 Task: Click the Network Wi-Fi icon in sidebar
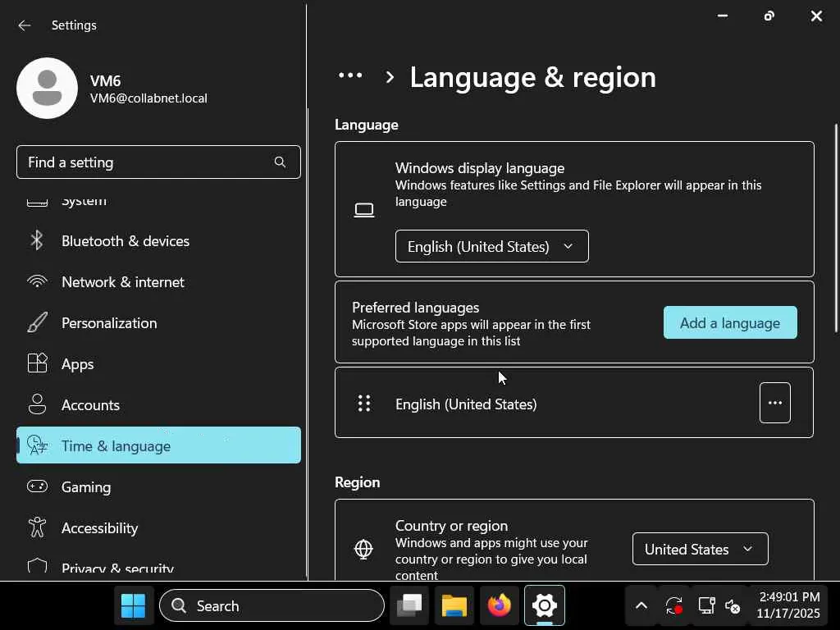coord(37,282)
